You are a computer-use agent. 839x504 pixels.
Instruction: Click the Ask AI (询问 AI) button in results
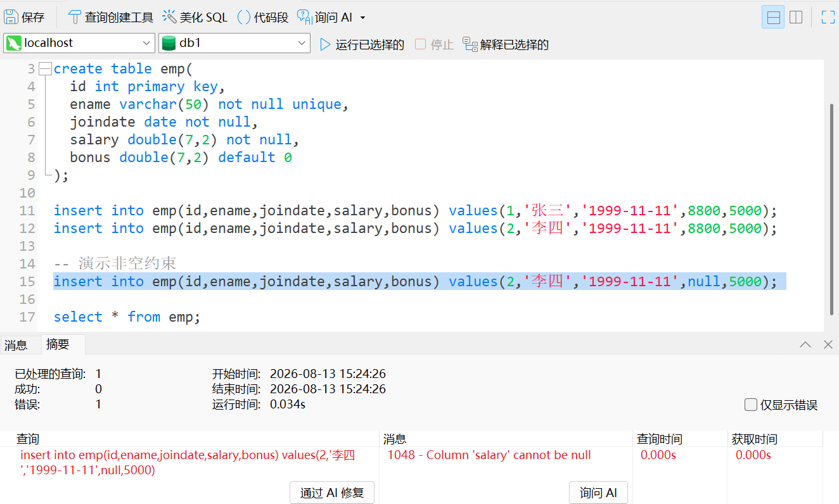click(x=598, y=493)
